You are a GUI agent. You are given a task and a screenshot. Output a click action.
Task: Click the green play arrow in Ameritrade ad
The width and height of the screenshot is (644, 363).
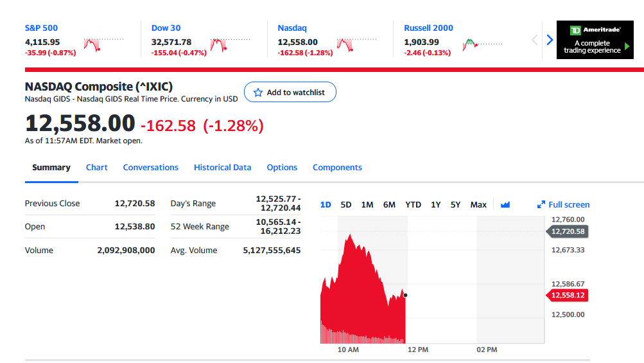(627, 46)
